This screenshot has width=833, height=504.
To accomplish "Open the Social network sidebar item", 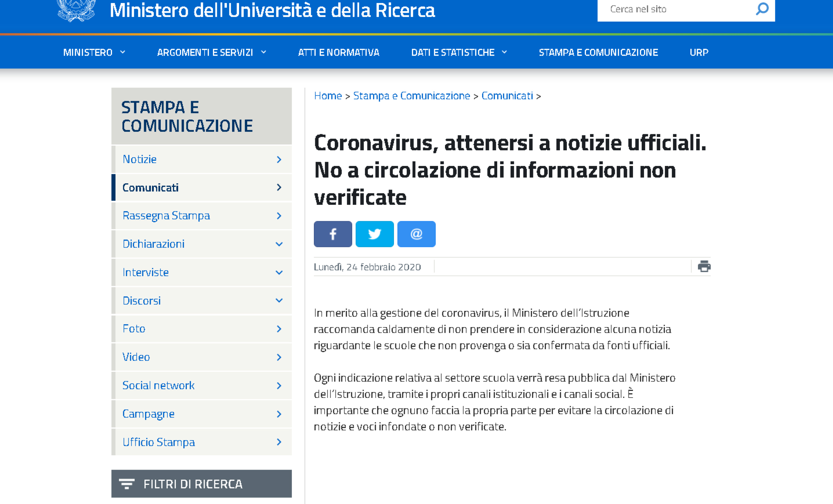I will tap(158, 385).
